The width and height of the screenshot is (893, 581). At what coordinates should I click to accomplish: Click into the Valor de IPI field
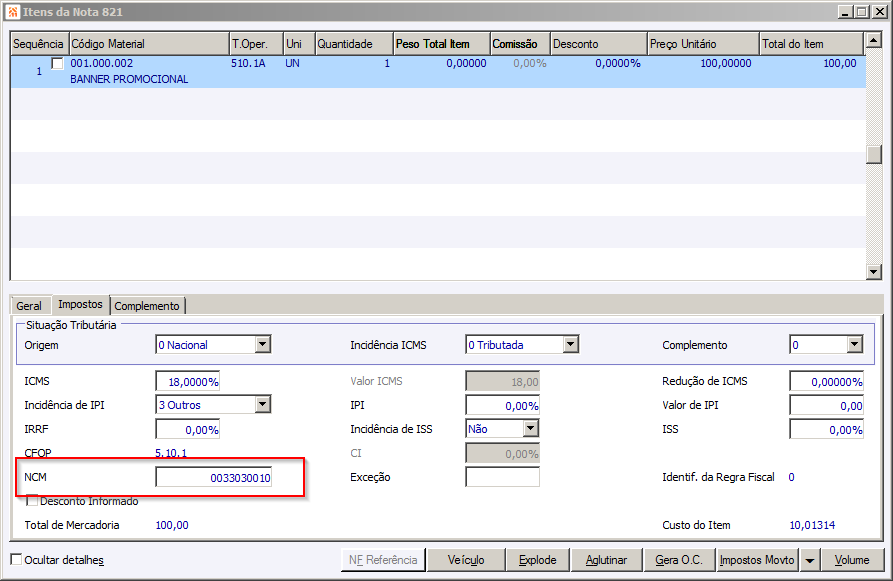(826, 406)
